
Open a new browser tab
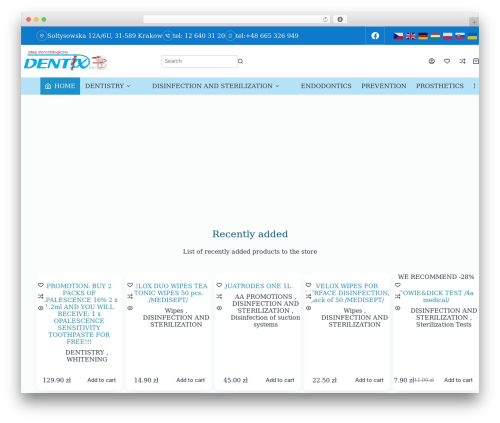pos(474,22)
